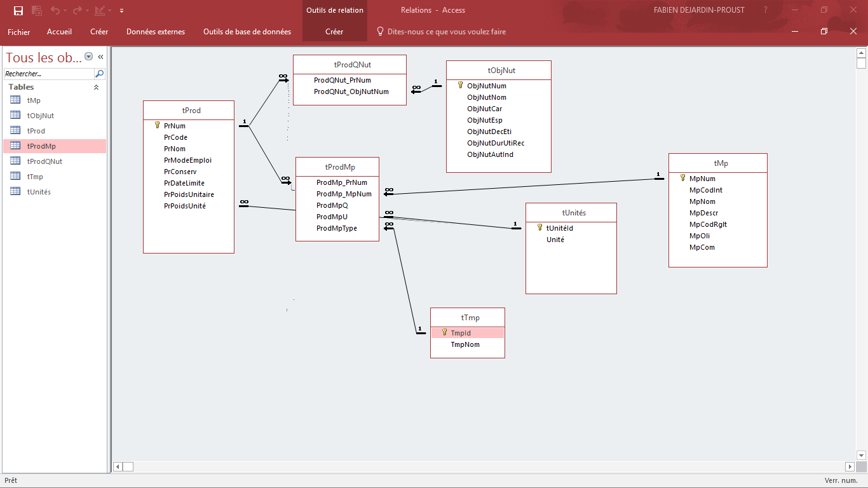
Task: Collapse the Tables group chevron
Action: click(x=97, y=87)
